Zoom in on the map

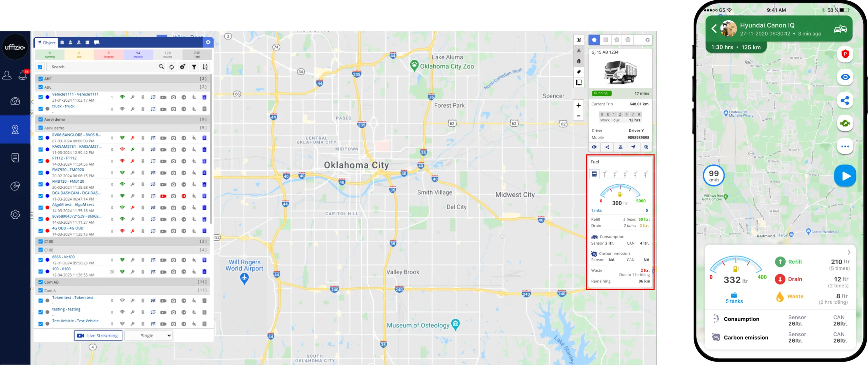[x=578, y=105]
